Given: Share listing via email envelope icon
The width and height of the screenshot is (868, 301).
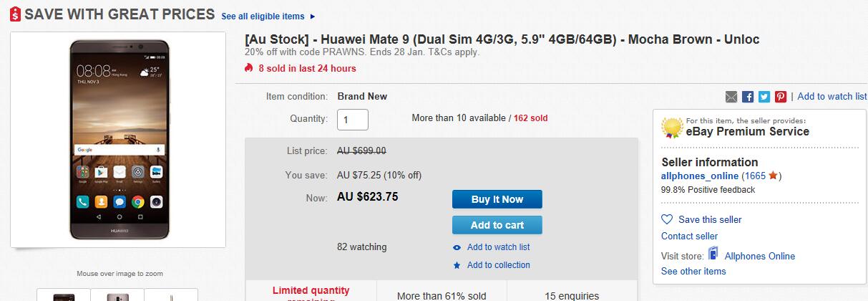Looking at the screenshot, I should (x=731, y=97).
